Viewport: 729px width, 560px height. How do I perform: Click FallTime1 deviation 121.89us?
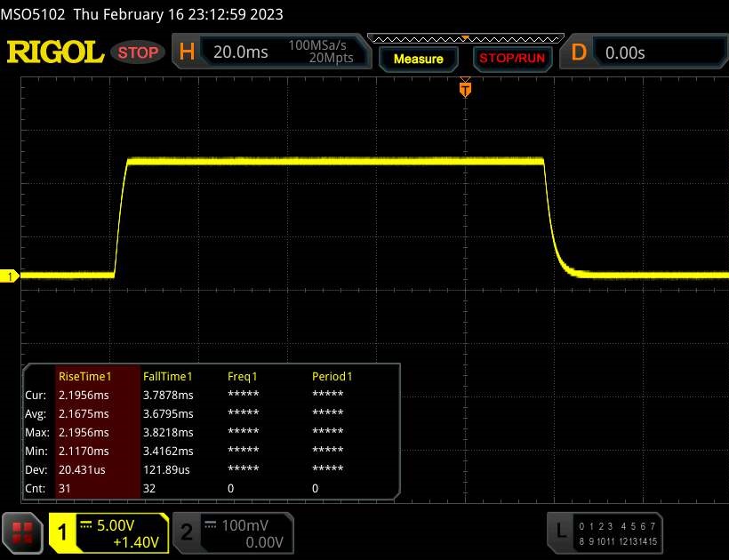pyautogui.click(x=166, y=470)
